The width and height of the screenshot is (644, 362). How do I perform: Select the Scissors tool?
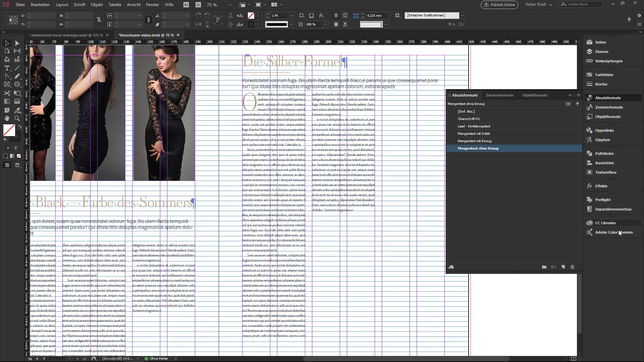tap(7, 93)
